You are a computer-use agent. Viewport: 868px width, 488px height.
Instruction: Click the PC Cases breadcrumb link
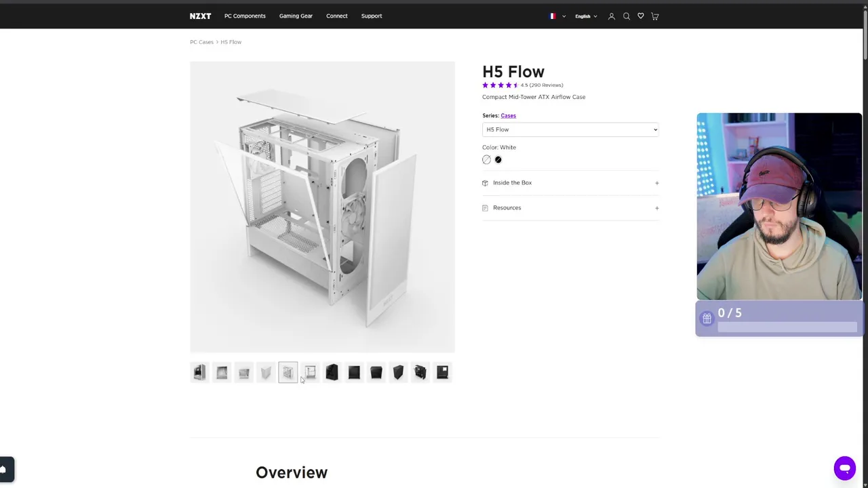tap(201, 42)
